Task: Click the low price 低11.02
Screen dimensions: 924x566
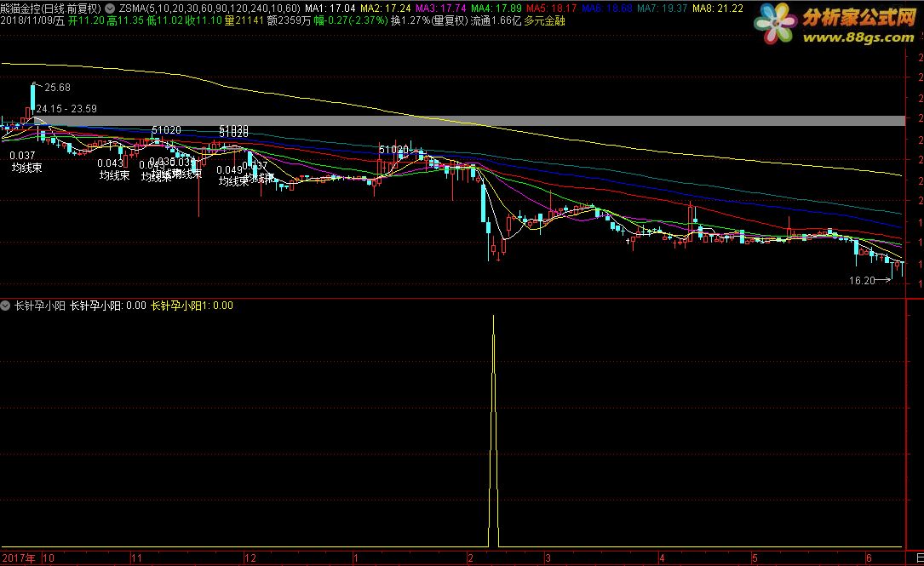Action: (164, 20)
